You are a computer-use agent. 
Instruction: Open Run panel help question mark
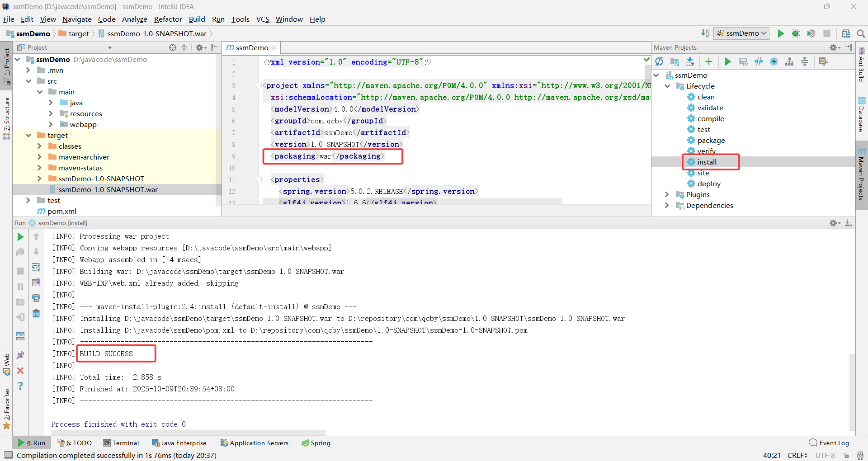20,386
